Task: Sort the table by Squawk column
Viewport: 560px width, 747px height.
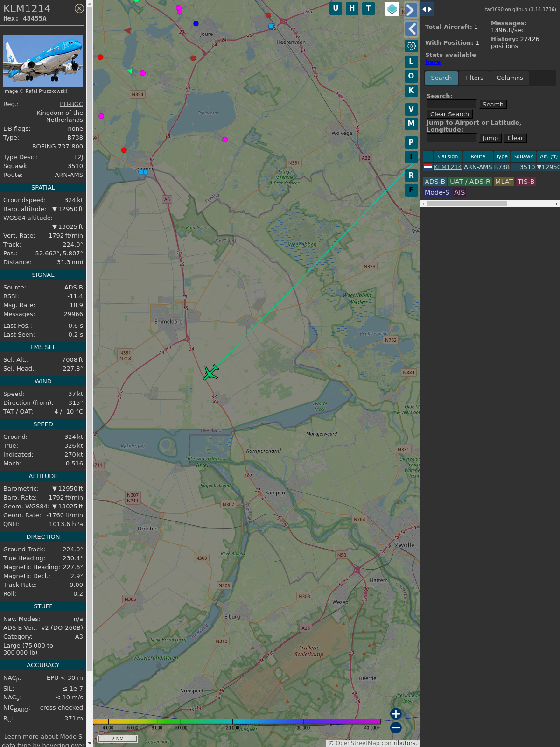Action: click(523, 157)
